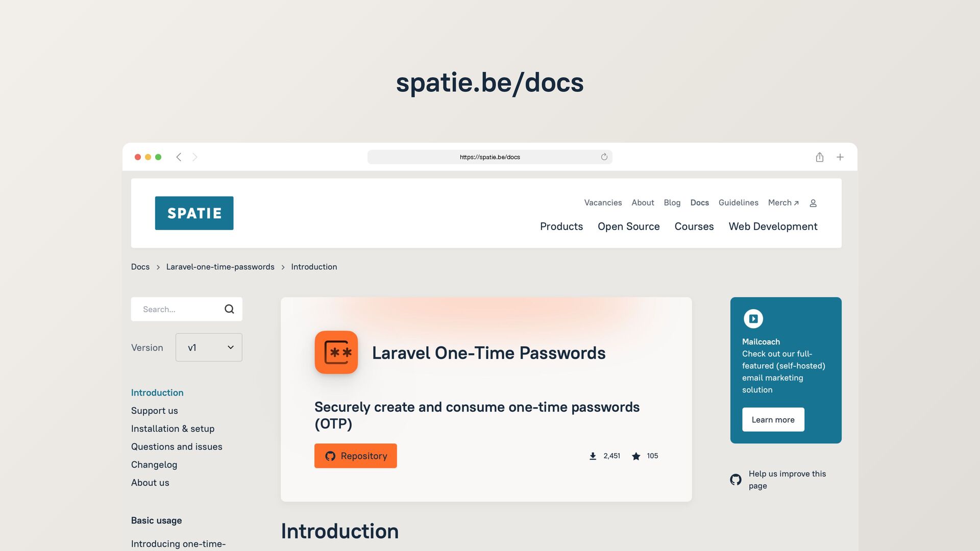Click the Version label
Viewport: 980px width, 551px height.
(147, 347)
